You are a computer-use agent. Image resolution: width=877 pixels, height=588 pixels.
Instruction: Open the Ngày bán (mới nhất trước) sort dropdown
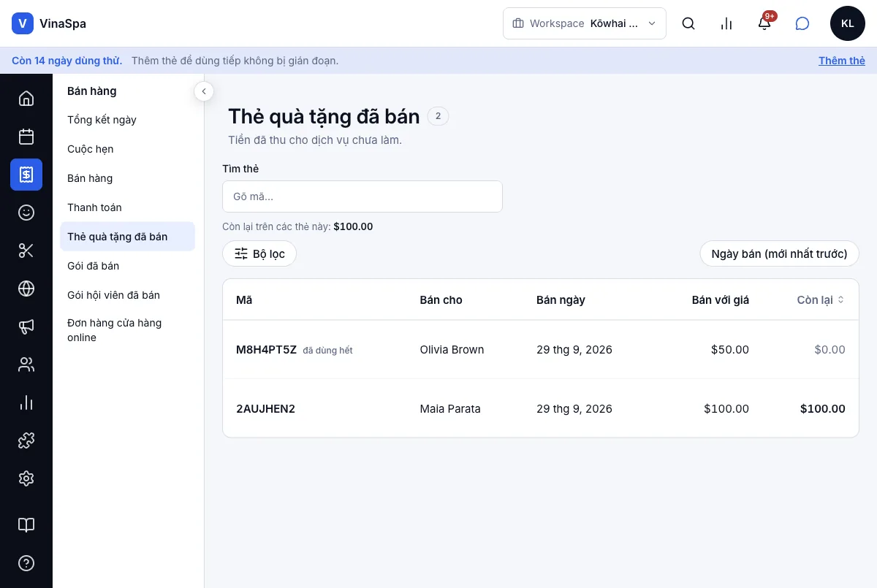779,254
